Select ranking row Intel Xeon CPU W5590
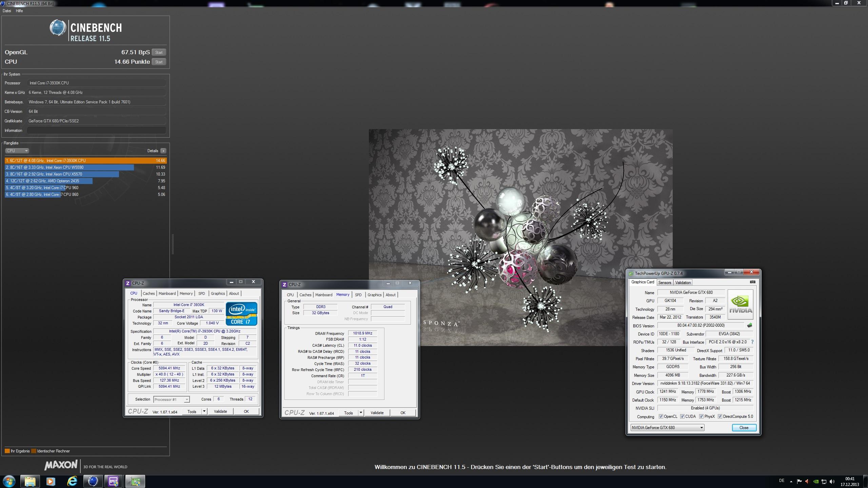The height and width of the screenshot is (488, 868). click(x=86, y=167)
